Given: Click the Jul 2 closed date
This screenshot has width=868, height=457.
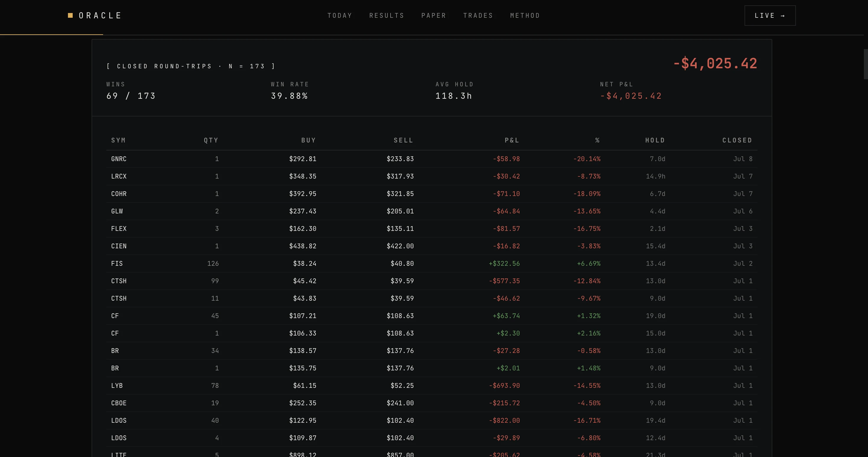Looking at the screenshot, I should 743,264.
